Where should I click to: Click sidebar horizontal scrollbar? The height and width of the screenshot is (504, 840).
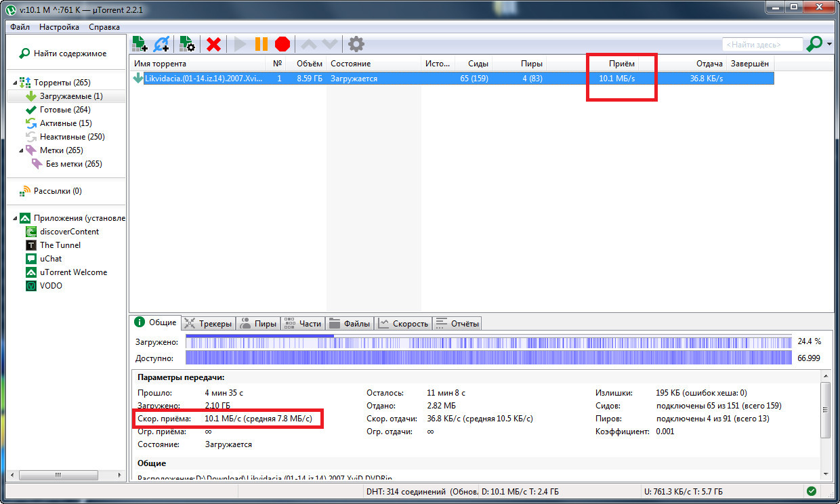tap(60, 474)
